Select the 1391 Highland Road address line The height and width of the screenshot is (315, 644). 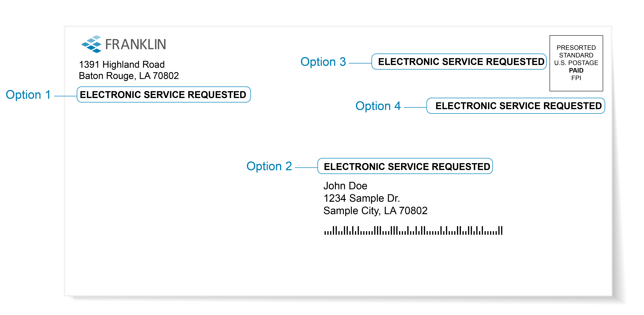[x=122, y=64]
